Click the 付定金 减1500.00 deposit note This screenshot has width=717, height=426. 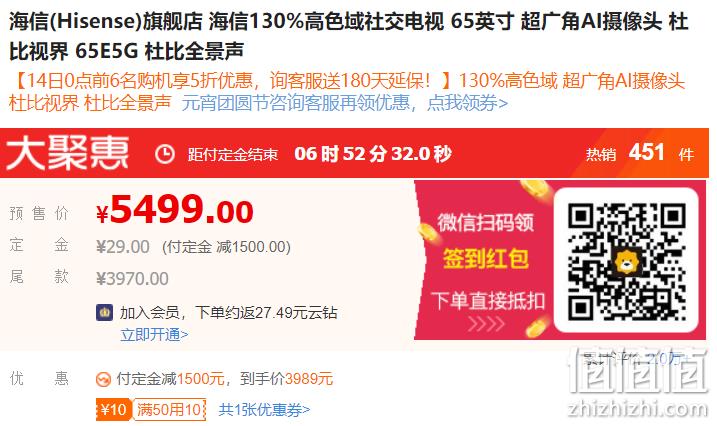click(x=226, y=247)
